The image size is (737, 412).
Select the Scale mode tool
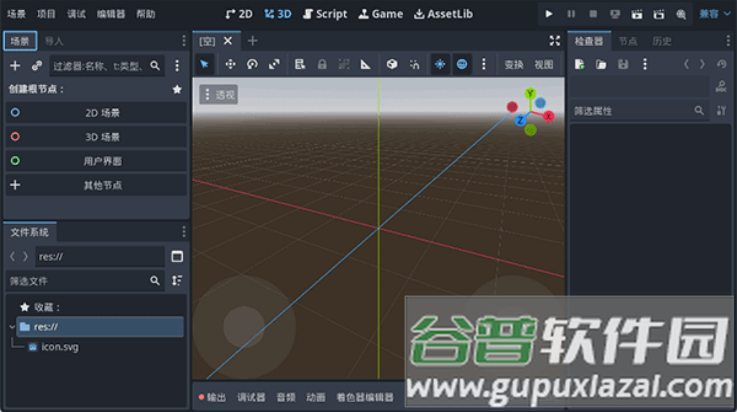point(274,64)
